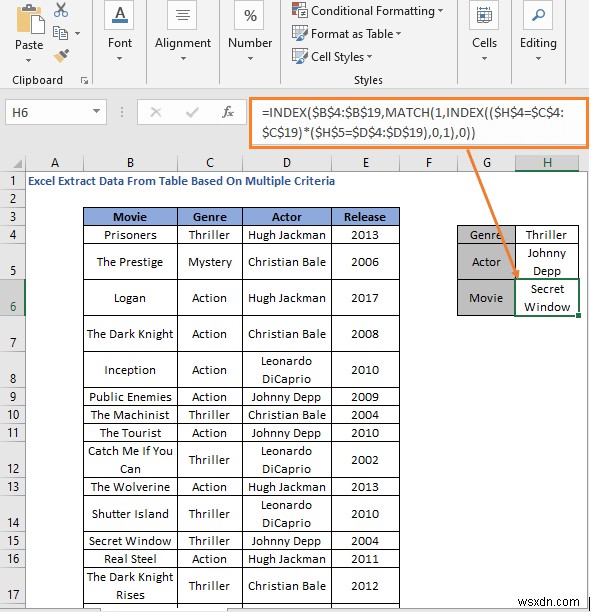This screenshot has width=591, height=612.
Task: Select column F header
Action: 429,163
